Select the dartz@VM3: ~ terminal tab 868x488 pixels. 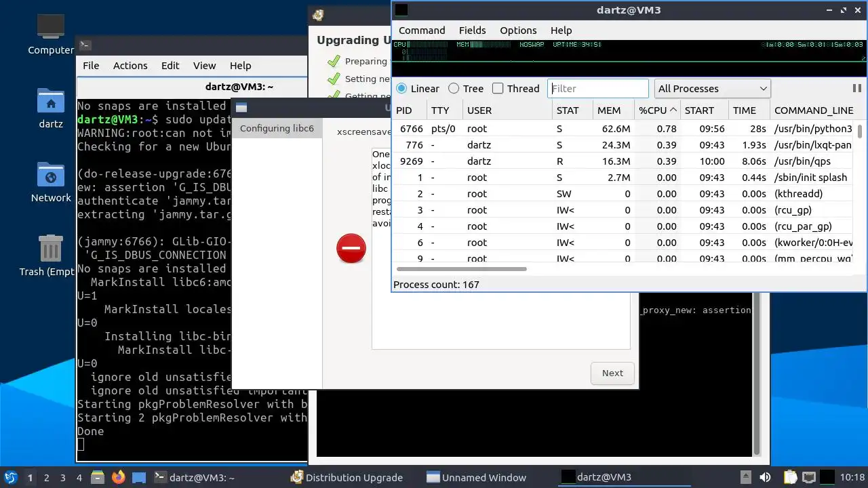239,87
